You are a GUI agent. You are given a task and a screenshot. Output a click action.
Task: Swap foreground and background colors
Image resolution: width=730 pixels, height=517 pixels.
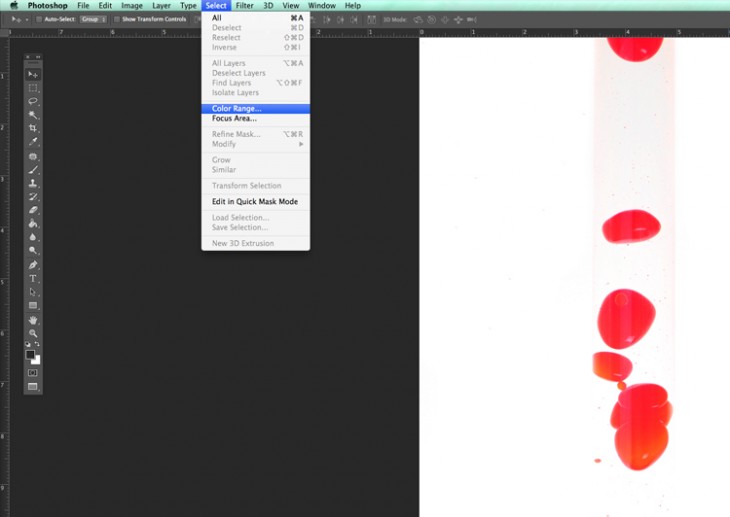37,344
